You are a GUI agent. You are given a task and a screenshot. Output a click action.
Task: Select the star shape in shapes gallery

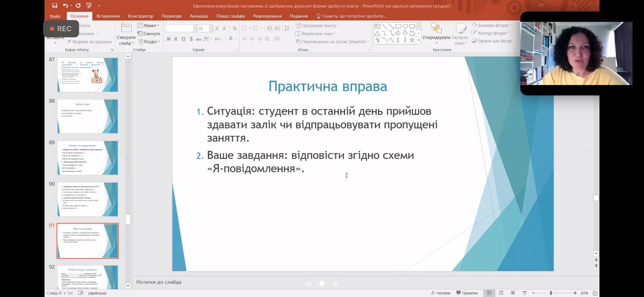[412, 40]
